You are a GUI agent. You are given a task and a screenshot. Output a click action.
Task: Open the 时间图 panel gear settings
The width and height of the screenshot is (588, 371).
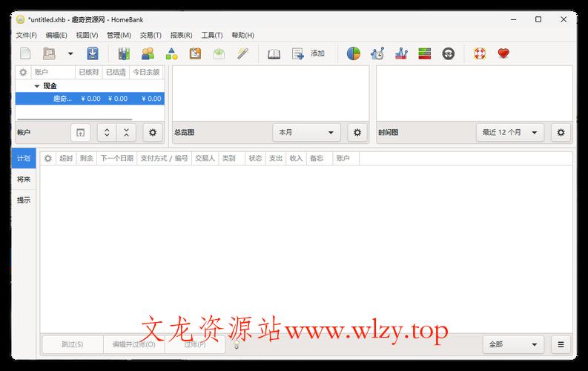coord(561,132)
